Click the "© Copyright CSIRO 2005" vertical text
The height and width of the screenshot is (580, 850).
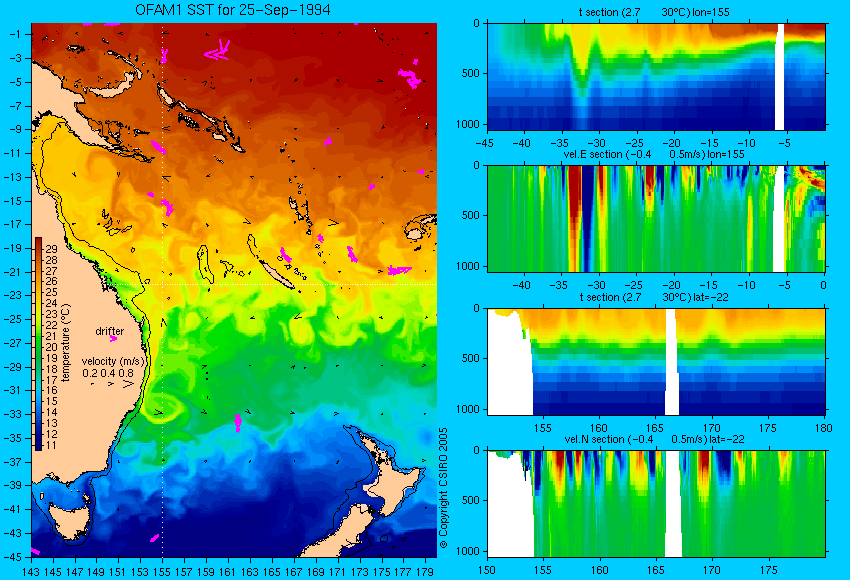[443, 488]
